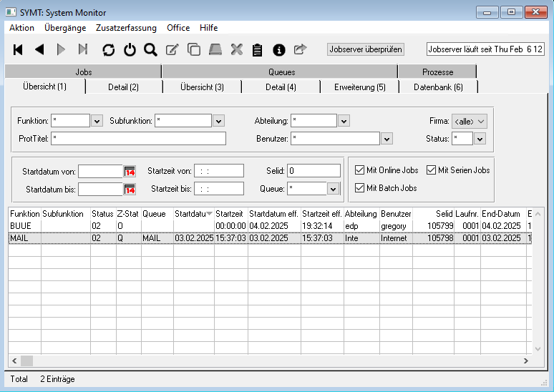
Task: Click into the ProtTitel input field
Action: pos(138,139)
